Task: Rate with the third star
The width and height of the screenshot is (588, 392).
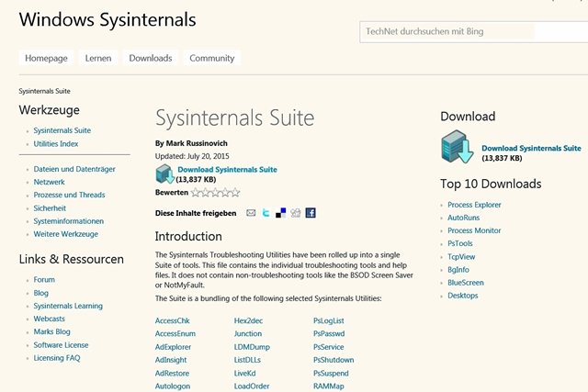Action: click(x=215, y=193)
